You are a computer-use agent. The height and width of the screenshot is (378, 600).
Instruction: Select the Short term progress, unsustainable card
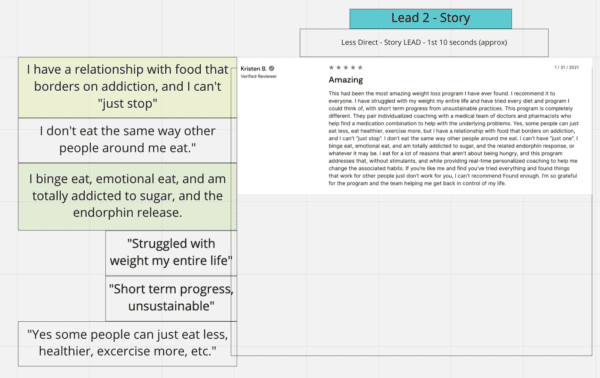(171, 298)
